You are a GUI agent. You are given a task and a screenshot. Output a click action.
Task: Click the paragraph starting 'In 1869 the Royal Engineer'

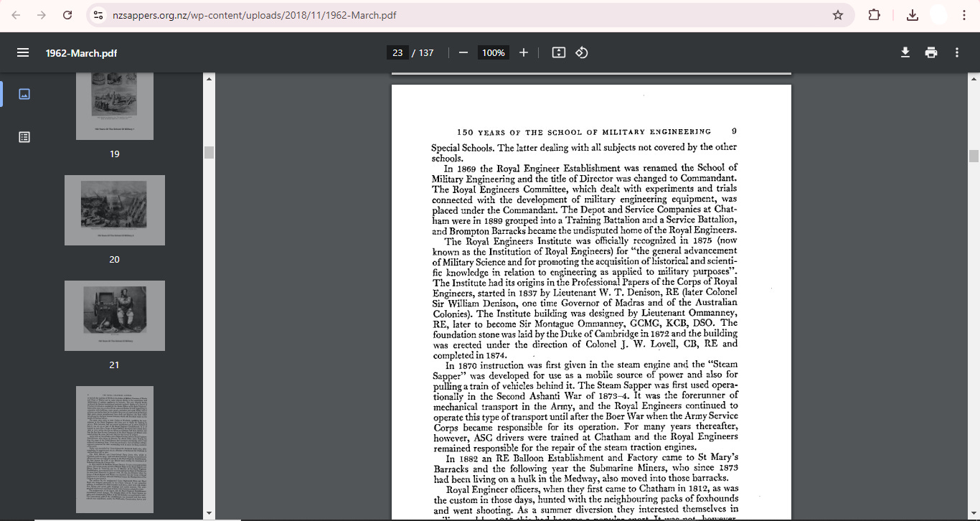(584, 200)
